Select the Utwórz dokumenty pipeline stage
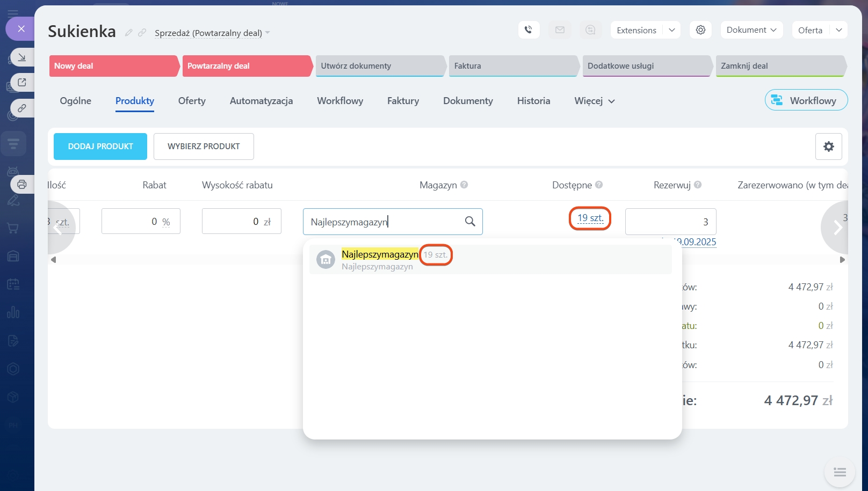Screen dimensions: 868x491 379,66
